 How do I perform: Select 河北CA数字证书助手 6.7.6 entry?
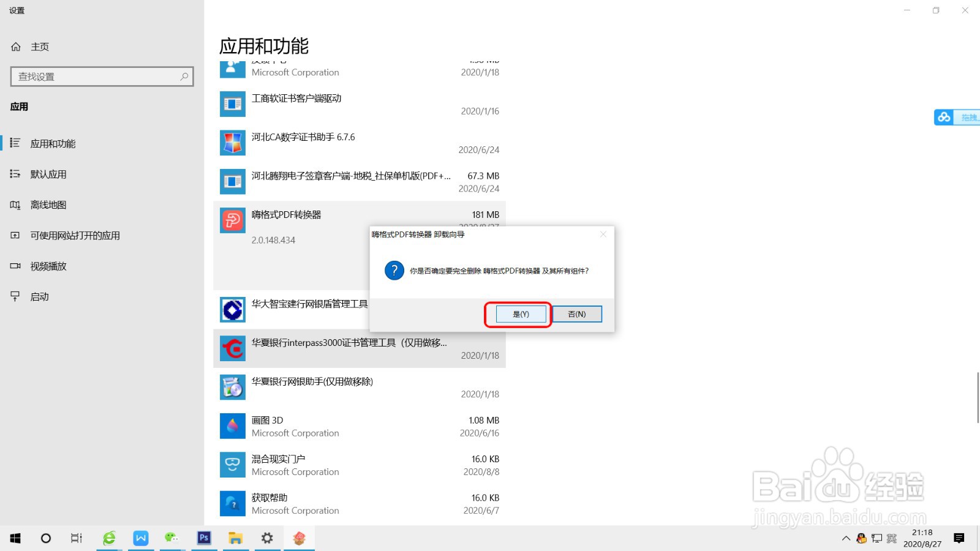click(360, 143)
